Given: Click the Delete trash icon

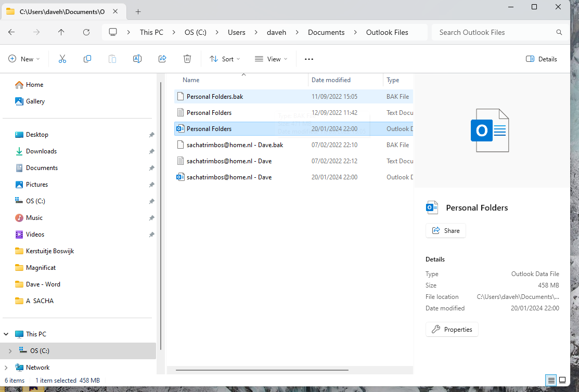Looking at the screenshot, I should tap(187, 59).
